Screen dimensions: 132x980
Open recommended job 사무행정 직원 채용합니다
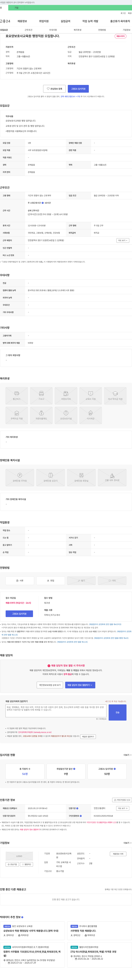83,931
